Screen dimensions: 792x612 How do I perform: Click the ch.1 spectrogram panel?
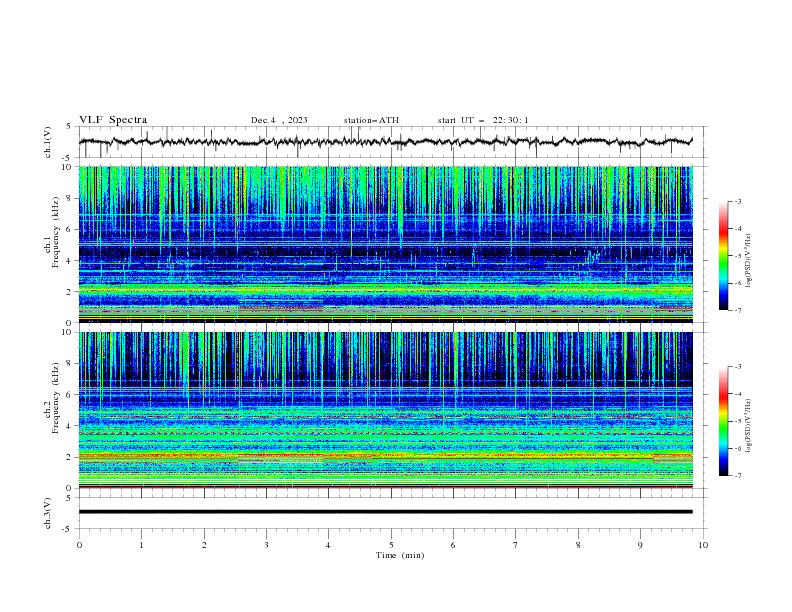pos(385,244)
